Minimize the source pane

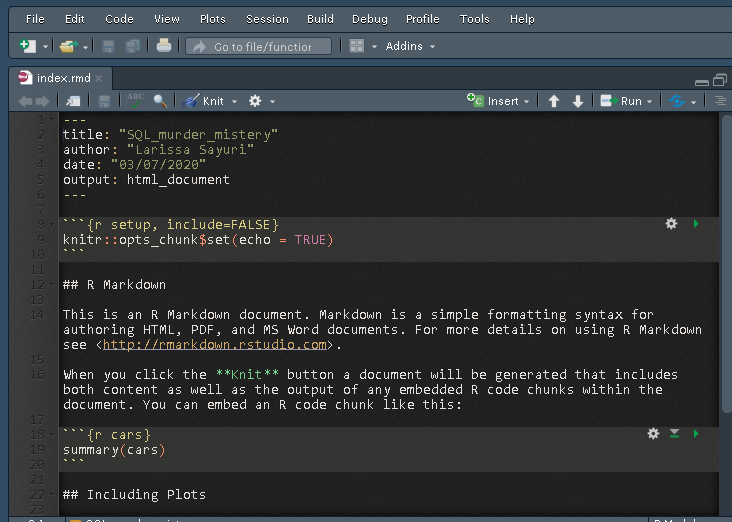tap(702, 82)
